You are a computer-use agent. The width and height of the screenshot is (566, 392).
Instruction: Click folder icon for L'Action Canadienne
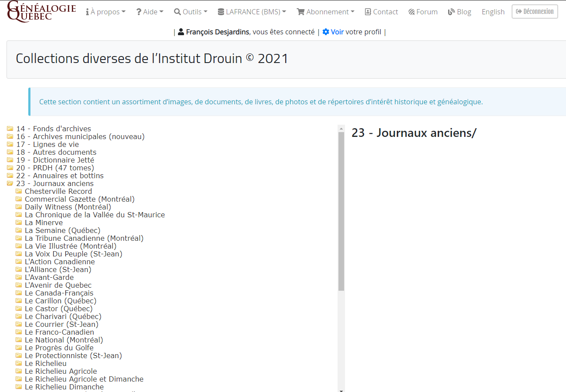[x=19, y=262]
